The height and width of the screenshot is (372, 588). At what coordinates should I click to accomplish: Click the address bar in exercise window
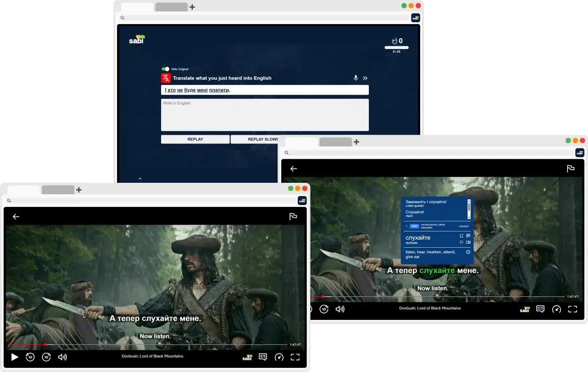click(x=264, y=18)
